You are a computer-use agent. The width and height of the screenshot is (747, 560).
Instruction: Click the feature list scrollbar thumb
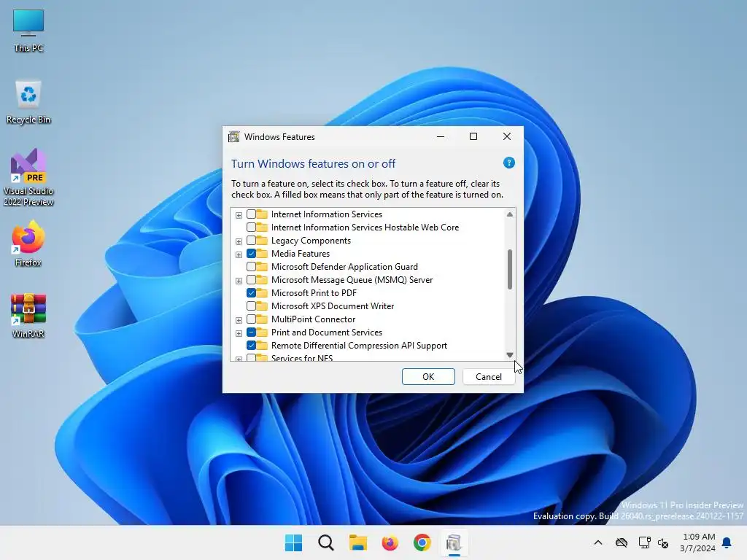point(510,270)
